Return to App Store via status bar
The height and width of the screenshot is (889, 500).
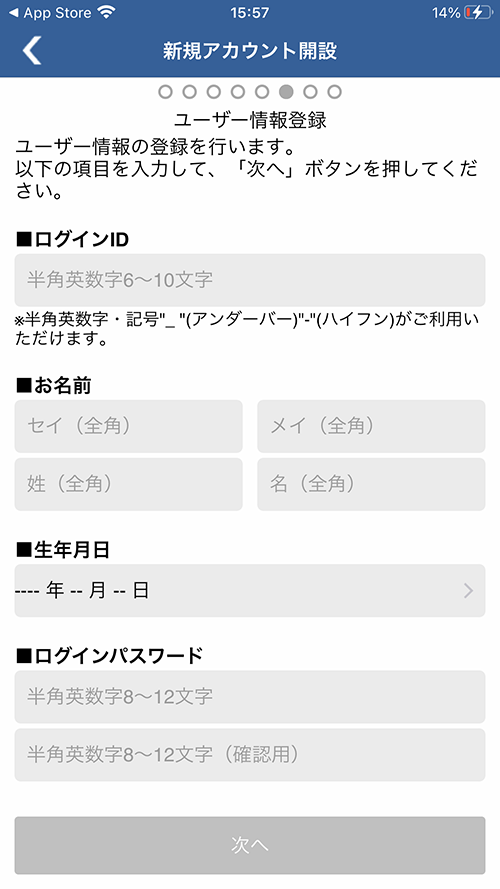50,12
